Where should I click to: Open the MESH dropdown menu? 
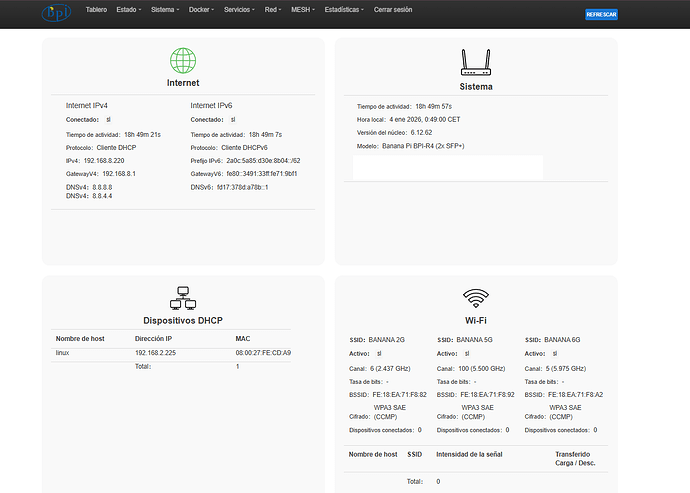303,8
